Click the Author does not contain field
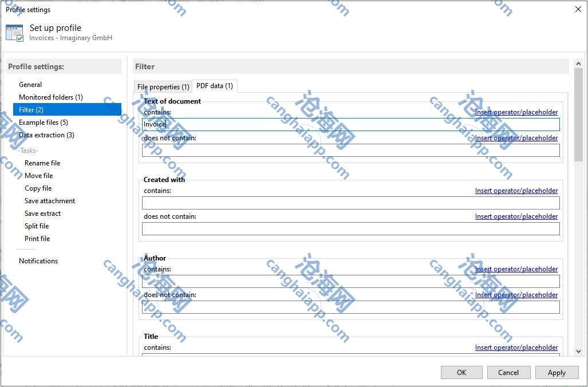 tap(350, 307)
